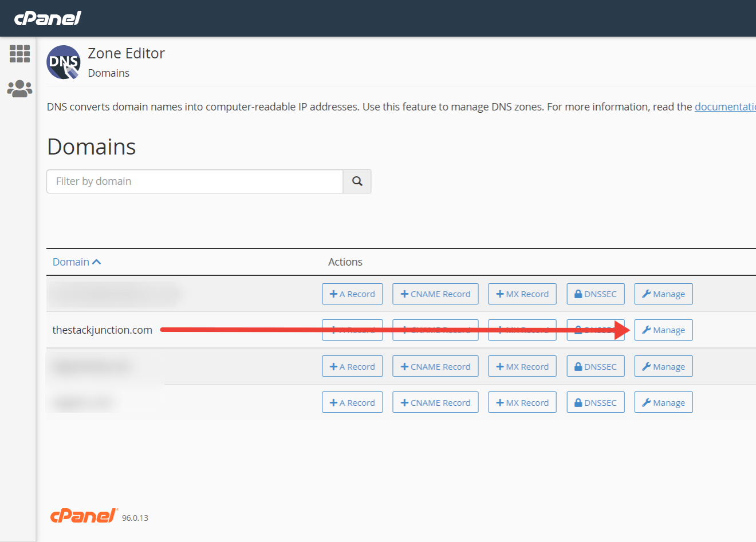
Task: Click Manage on the last domain row
Action: coord(663,402)
